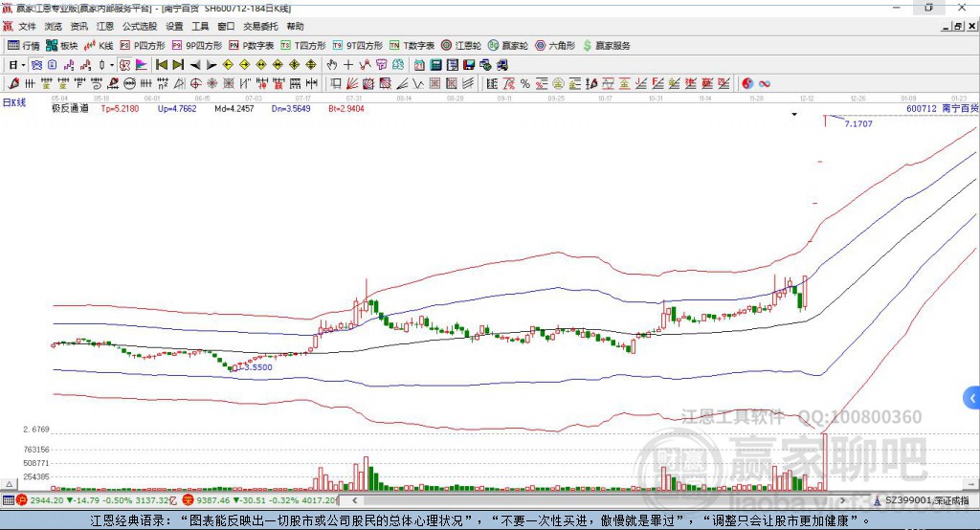Open the 窗口 menu

point(226,26)
